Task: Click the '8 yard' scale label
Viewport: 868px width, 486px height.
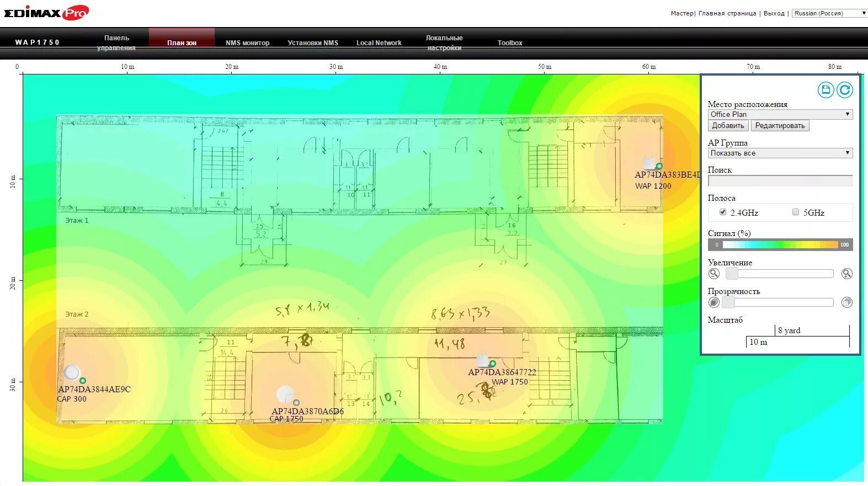Action: (789, 330)
